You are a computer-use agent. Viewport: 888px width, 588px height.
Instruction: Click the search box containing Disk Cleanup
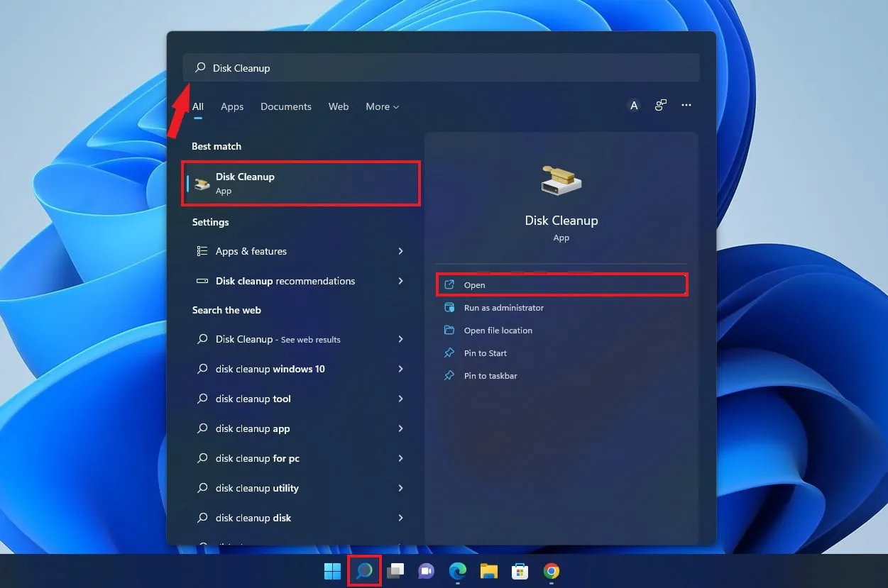tap(442, 68)
